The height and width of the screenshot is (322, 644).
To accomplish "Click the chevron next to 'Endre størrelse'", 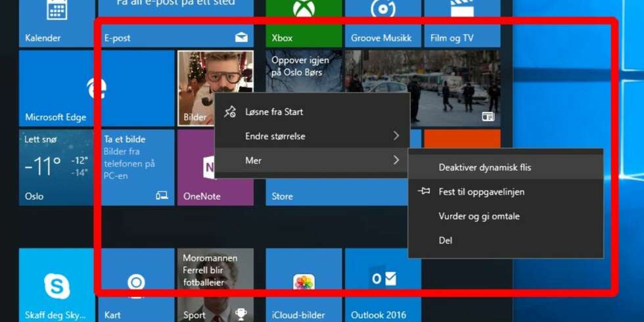I will tap(396, 135).
